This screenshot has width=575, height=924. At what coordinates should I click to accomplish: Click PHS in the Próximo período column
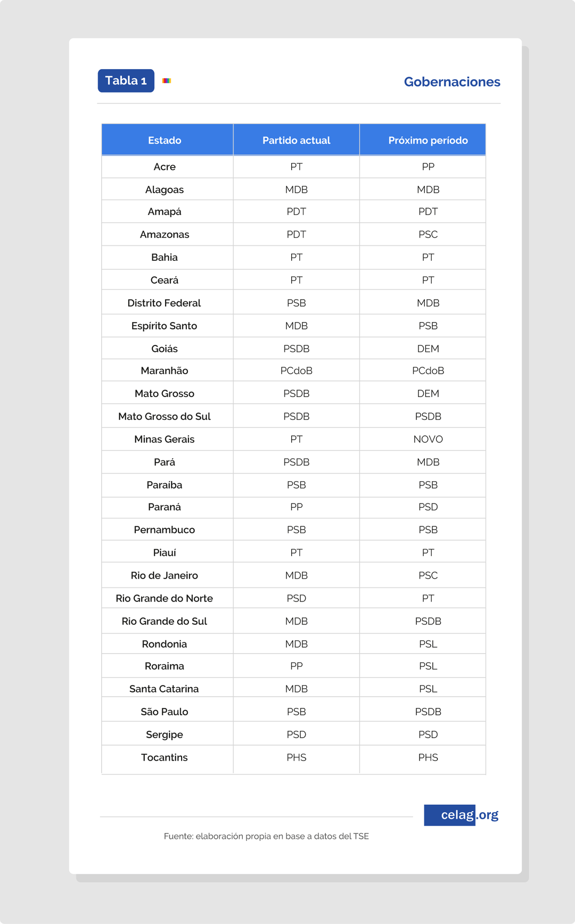(428, 758)
